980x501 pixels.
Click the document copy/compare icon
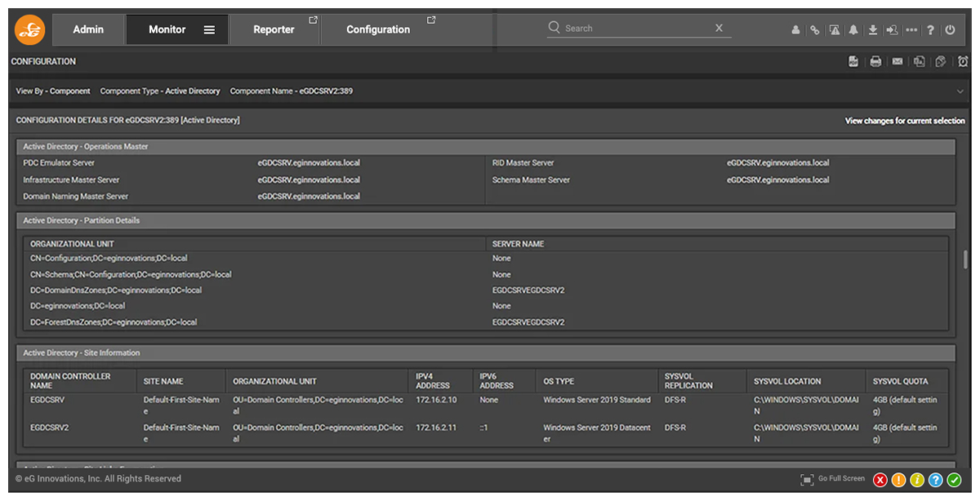pos(919,61)
